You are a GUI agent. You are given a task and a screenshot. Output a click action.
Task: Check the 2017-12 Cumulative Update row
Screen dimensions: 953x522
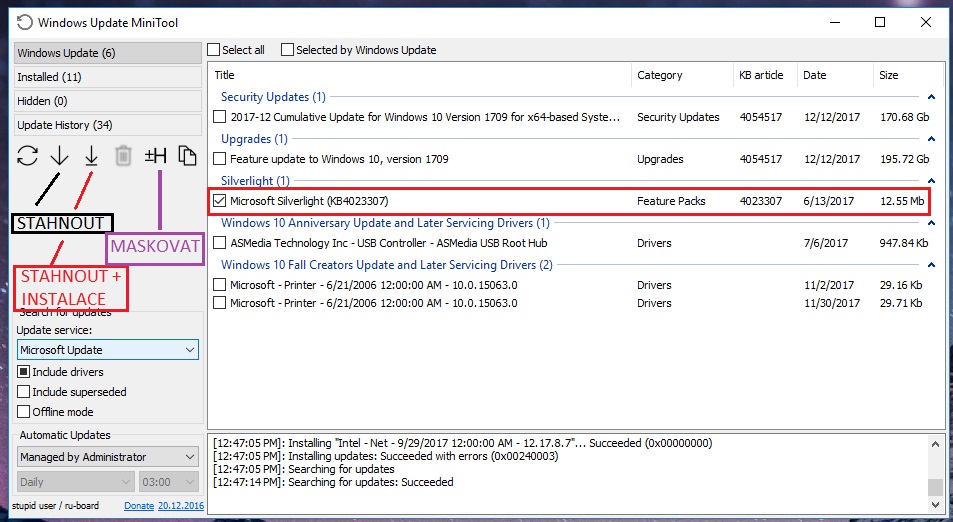219,117
